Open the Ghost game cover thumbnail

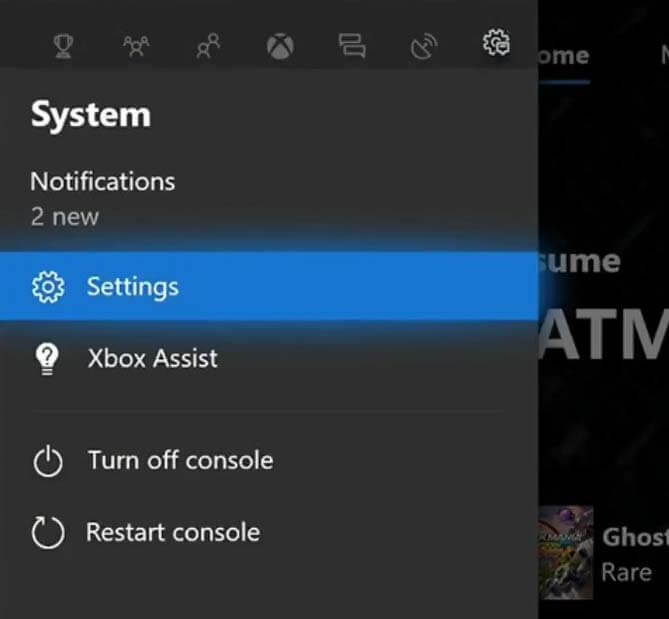[x=566, y=552]
